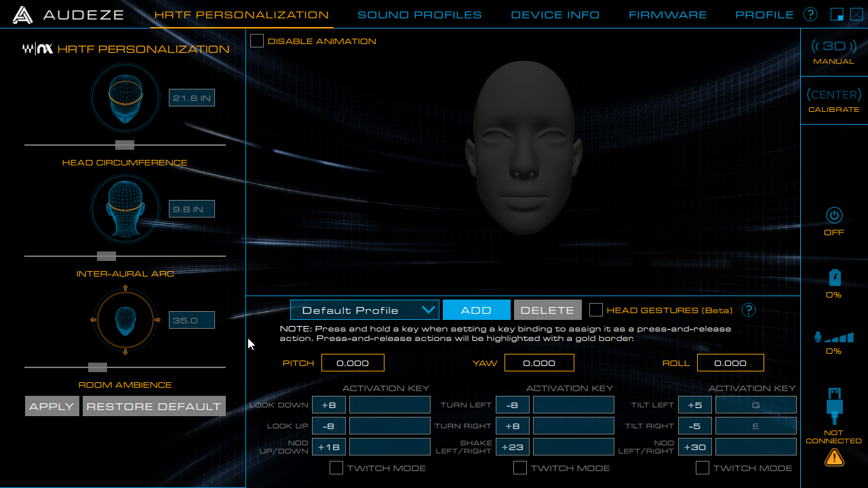Click the window restore icon in top bar
This screenshot has width=868, height=488.
(837, 14)
